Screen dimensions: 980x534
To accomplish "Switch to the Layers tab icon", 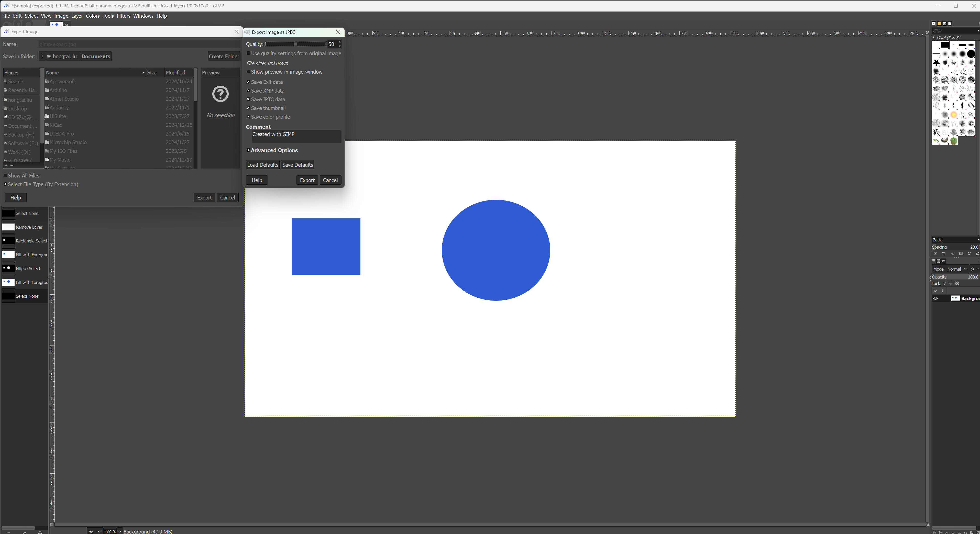I will (934, 261).
